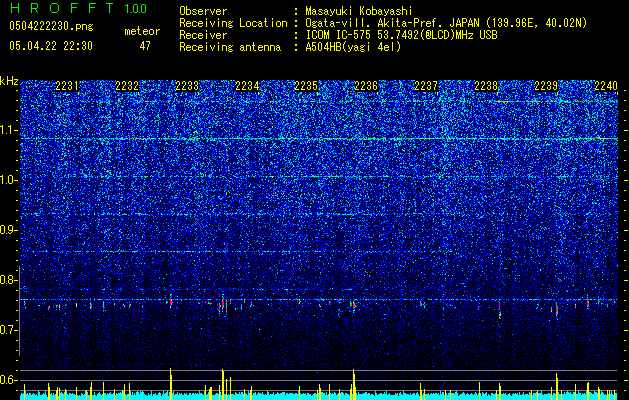Click the A504HB(yagi 4el) antenna text

pyautogui.click(x=353, y=47)
